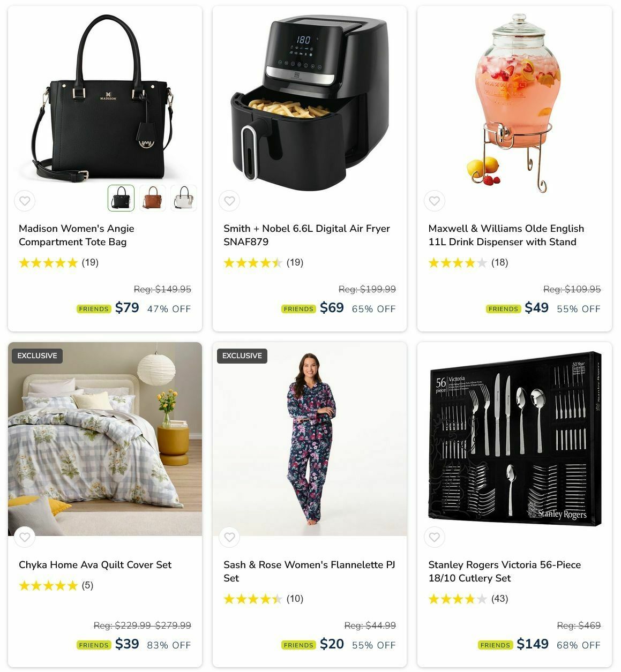Open Smith + Nobel Air Fryer SNAF879 link

coord(306,235)
